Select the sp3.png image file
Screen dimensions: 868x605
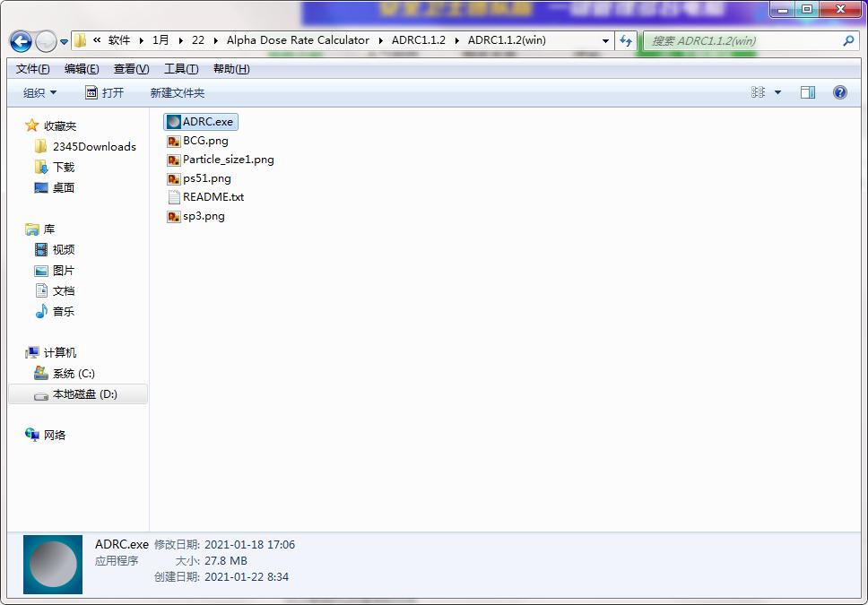click(x=204, y=216)
